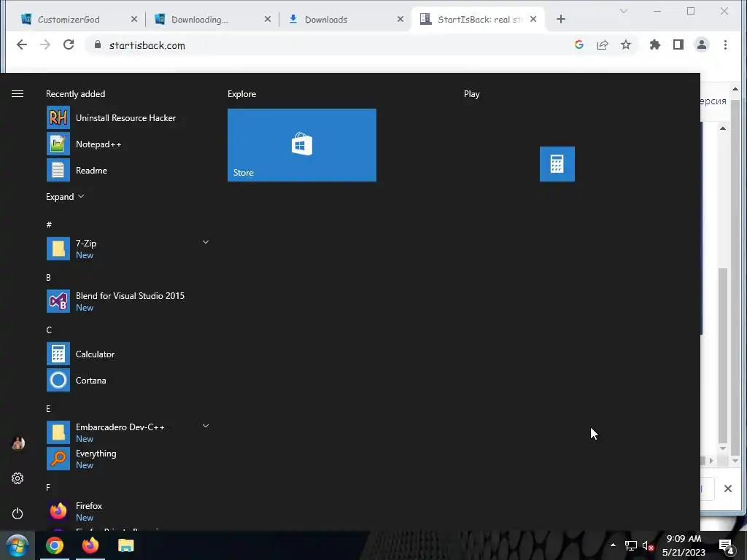Open the Embarcadero Dev-C++ folder entry

point(128,432)
